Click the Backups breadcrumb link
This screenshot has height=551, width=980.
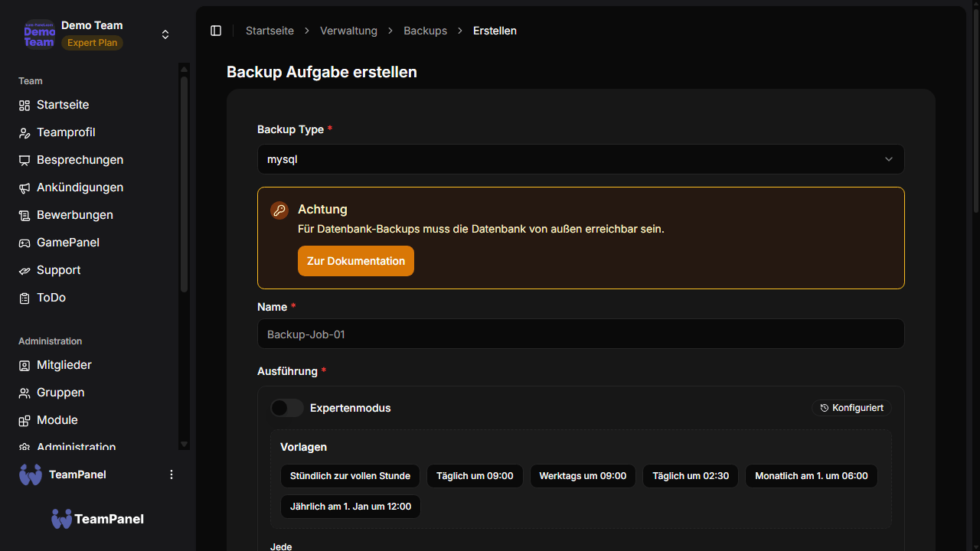point(426,31)
